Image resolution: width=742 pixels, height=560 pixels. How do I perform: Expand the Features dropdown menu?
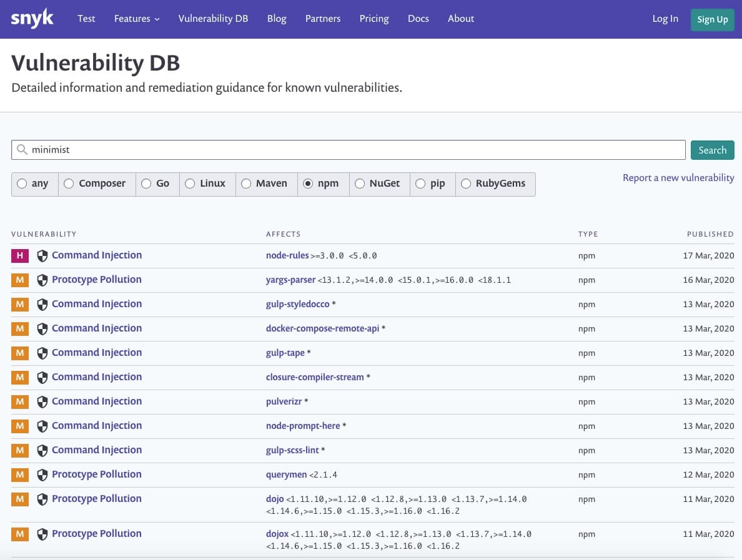[136, 19]
